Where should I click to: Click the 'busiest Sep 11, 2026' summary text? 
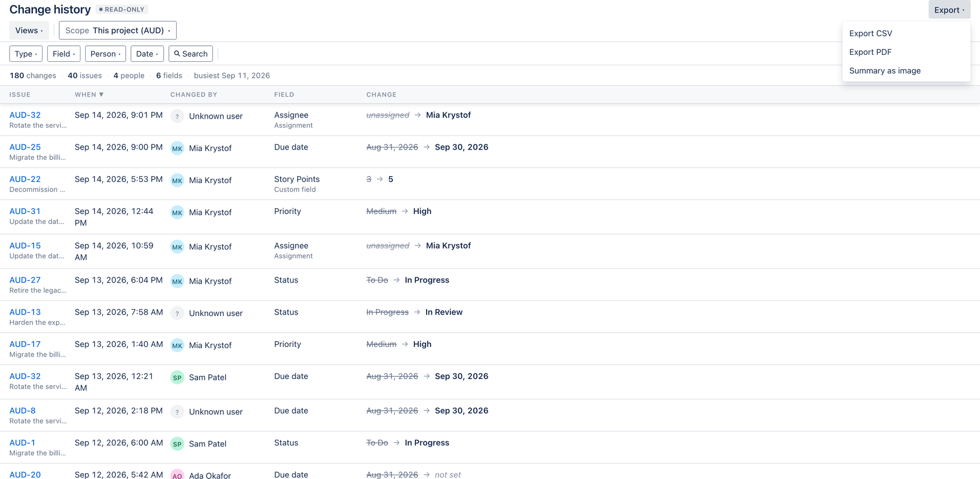coord(232,76)
